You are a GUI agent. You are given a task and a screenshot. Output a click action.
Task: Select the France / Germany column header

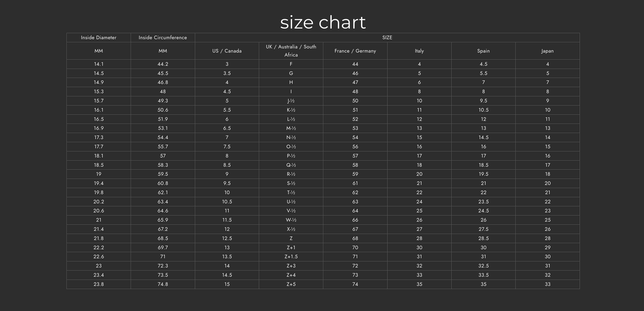355,51
